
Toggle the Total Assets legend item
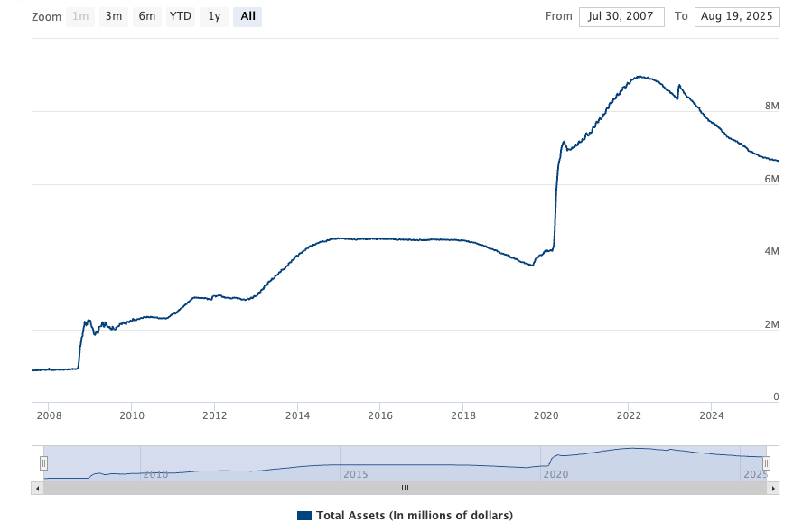[405, 516]
